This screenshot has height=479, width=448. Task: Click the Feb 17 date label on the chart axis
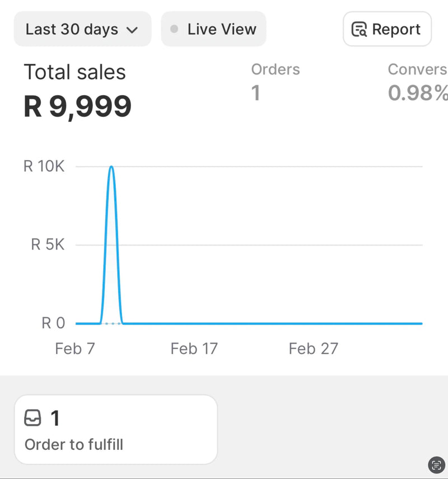pos(194,349)
